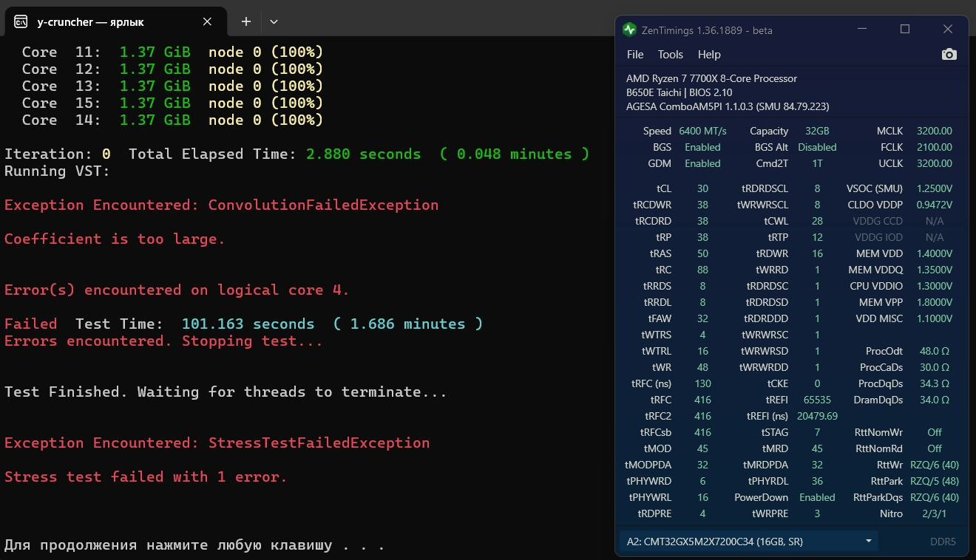Open the Help menu in ZenTimings
Screen dimensions: 976x560
pos(708,55)
